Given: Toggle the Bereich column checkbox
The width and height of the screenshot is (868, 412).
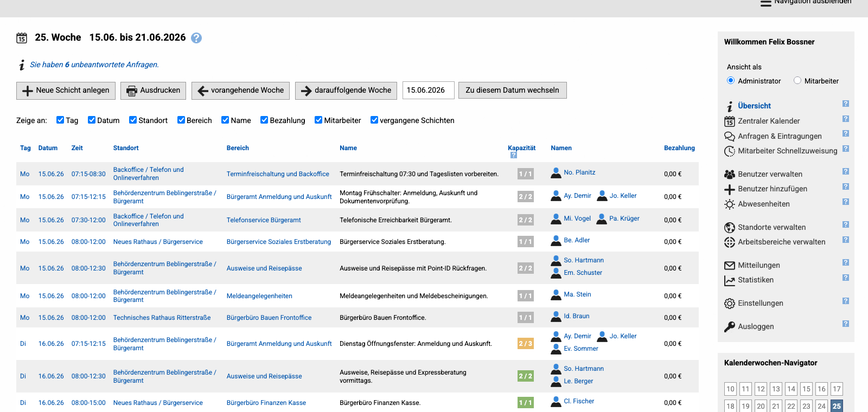Looking at the screenshot, I should point(181,120).
